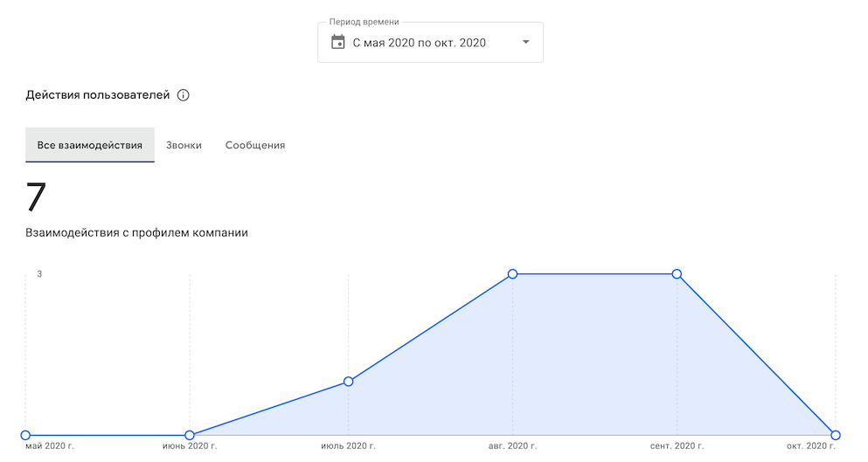The width and height of the screenshot is (868, 462).
Task: Switch to the Звонки tab
Action: 184,145
